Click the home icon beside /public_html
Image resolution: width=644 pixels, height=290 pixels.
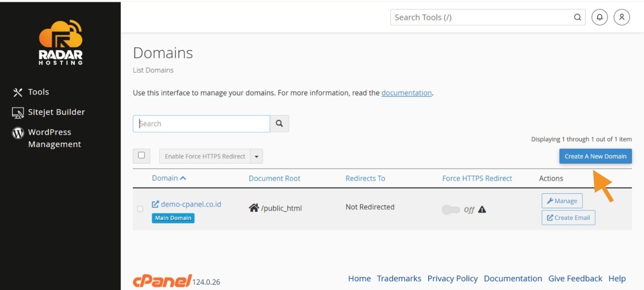click(x=254, y=208)
